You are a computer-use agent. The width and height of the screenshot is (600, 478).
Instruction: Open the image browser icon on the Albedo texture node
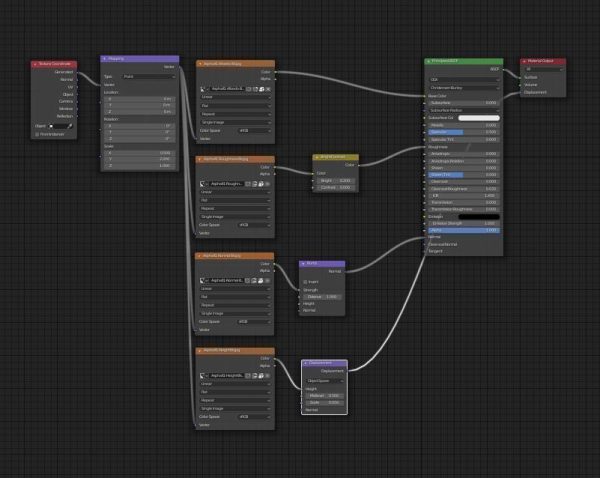click(x=204, y=89)
